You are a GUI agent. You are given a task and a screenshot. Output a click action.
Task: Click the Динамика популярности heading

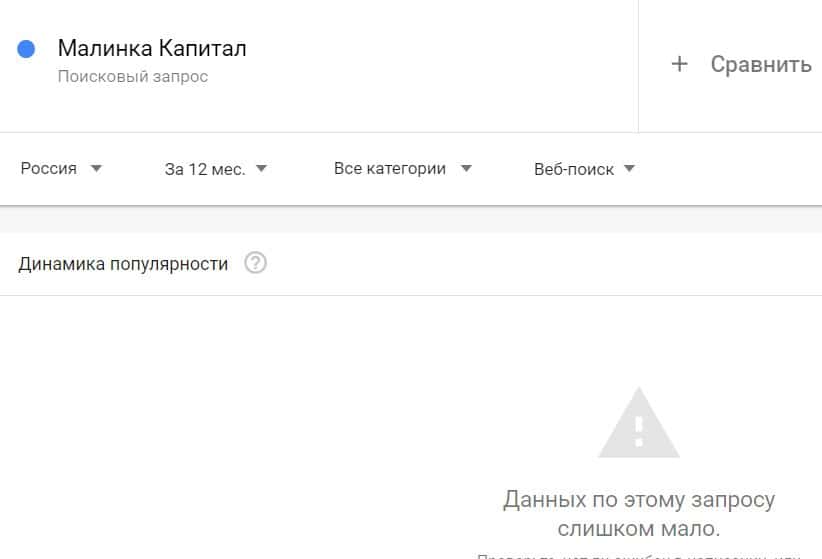[123, 264]
